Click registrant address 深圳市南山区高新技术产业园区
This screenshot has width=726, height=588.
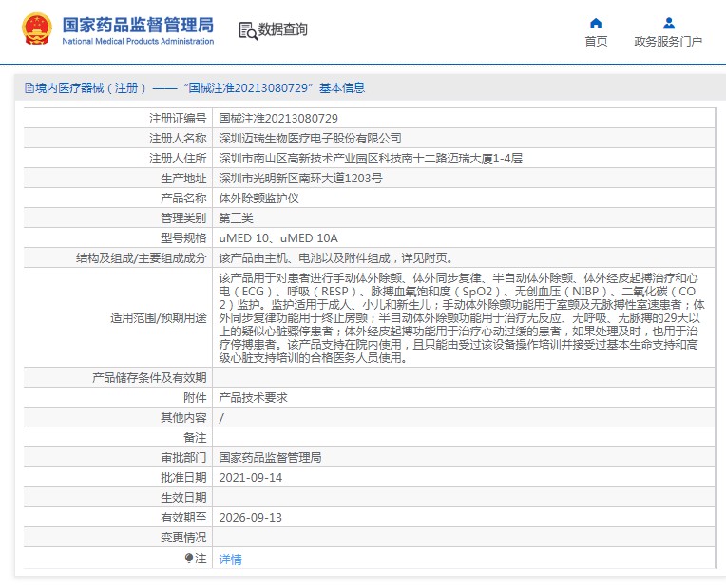click(371, 159)
